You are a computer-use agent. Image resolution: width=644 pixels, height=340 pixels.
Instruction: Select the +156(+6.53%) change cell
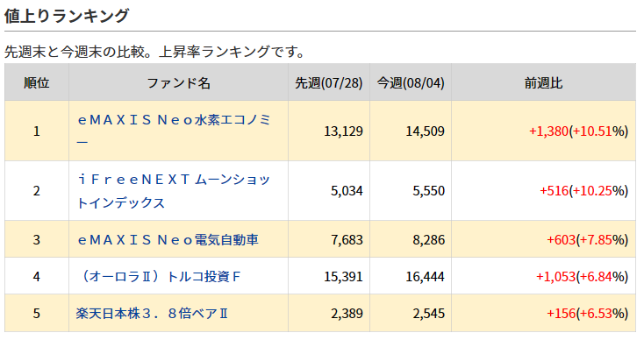tap(543, 314)
